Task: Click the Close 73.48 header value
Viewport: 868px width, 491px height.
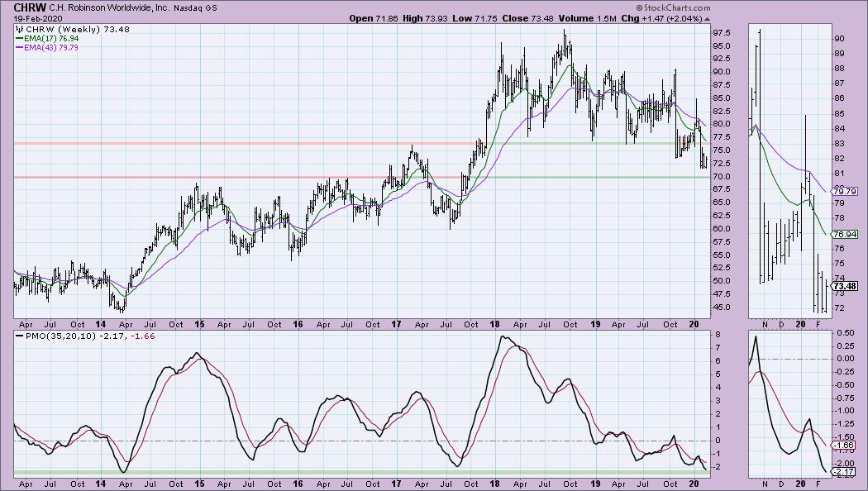Action: [x=527, y=18]
